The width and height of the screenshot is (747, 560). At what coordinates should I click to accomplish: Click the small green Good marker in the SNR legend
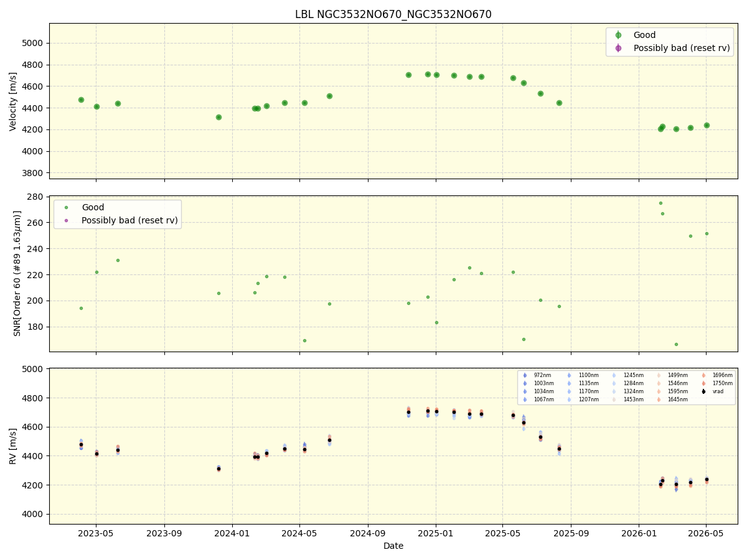66,208
